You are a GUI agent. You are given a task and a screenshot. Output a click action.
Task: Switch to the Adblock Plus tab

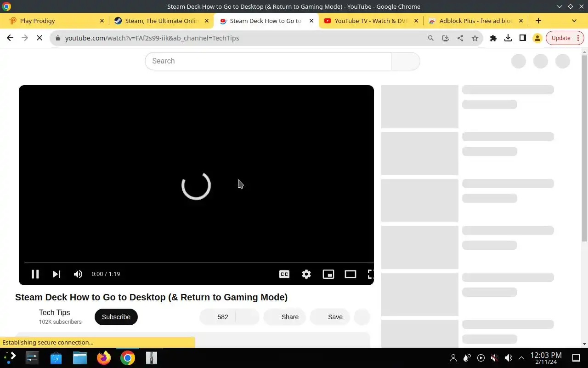[x=475, y=21]
